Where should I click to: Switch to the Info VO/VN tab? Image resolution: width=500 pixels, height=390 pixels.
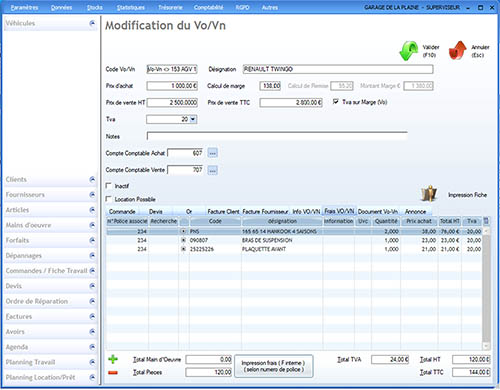(x=306, y=211)
